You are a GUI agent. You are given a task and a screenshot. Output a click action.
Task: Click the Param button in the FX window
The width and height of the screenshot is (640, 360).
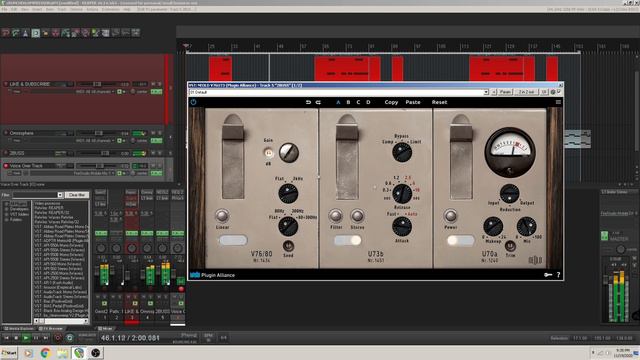pos(505,92)
